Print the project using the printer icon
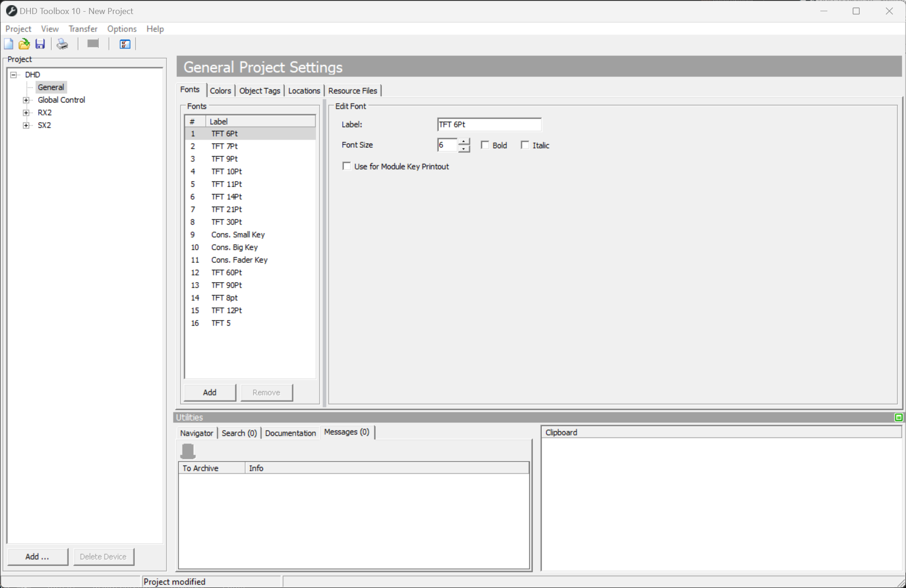Screen dimensions: 906x588 61,44
